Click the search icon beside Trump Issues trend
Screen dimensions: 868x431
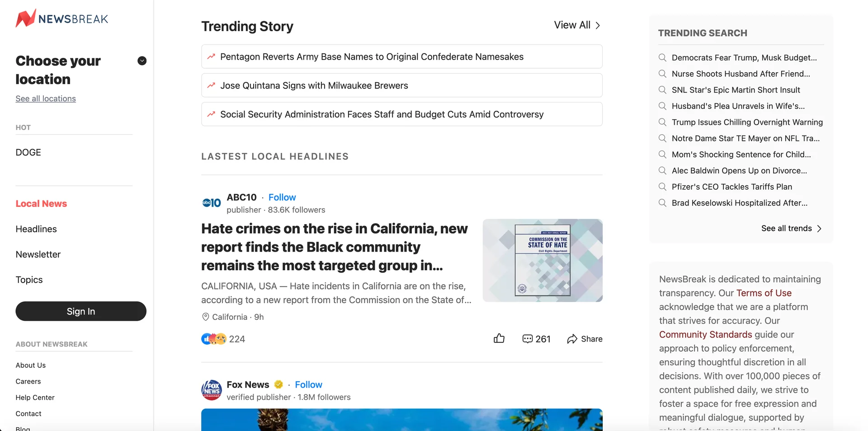662,122
